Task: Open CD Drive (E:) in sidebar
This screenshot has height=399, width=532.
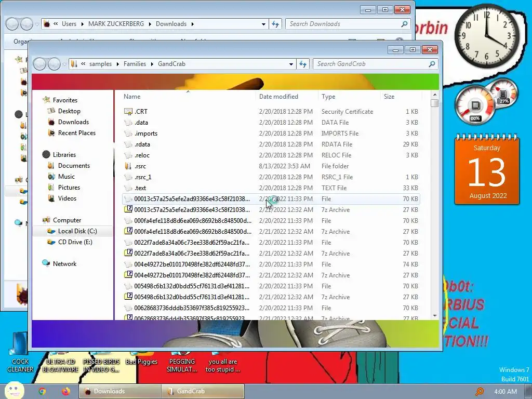Action: [75, 242]
